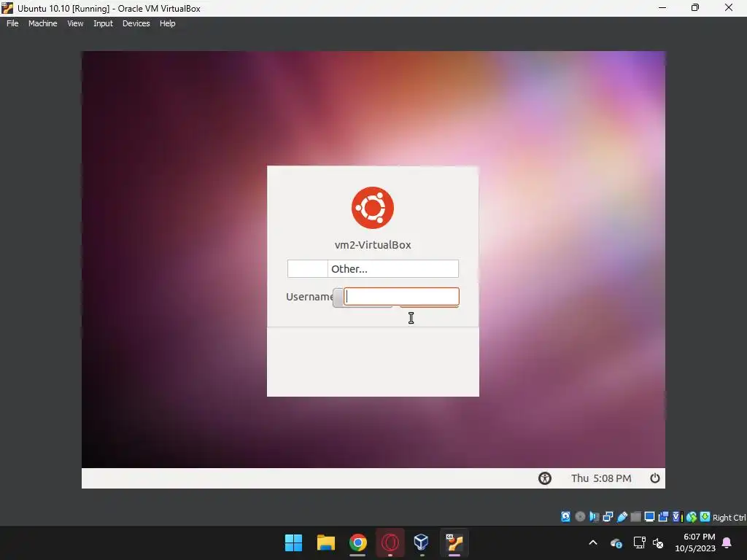Click the optical disk status icon
The image size is (747, 560).
pyautogui.click(x=580, y=517)
